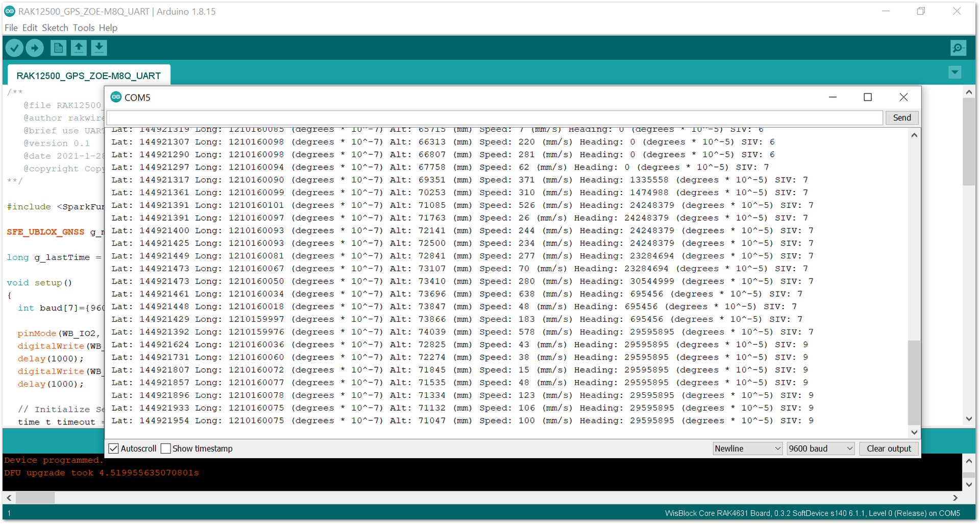Click the serial line with Alt 74039

[x=462, y=331]
